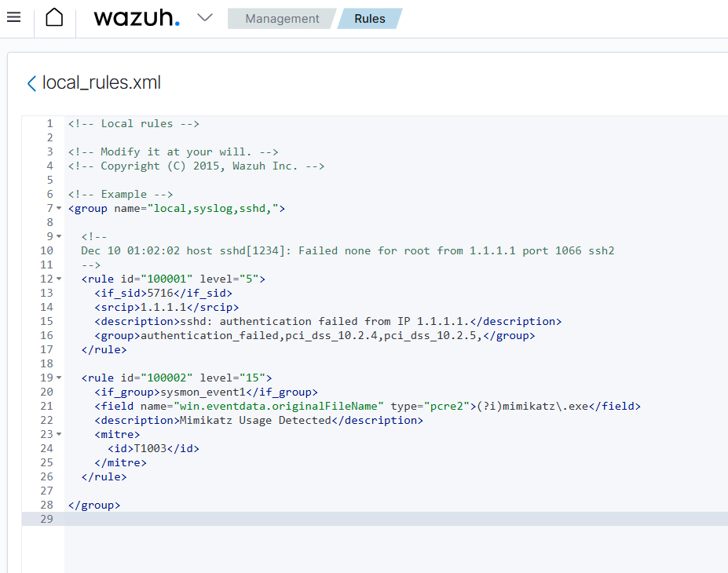
Task: Place cursor on empty line 29
Action: point(314,520)
